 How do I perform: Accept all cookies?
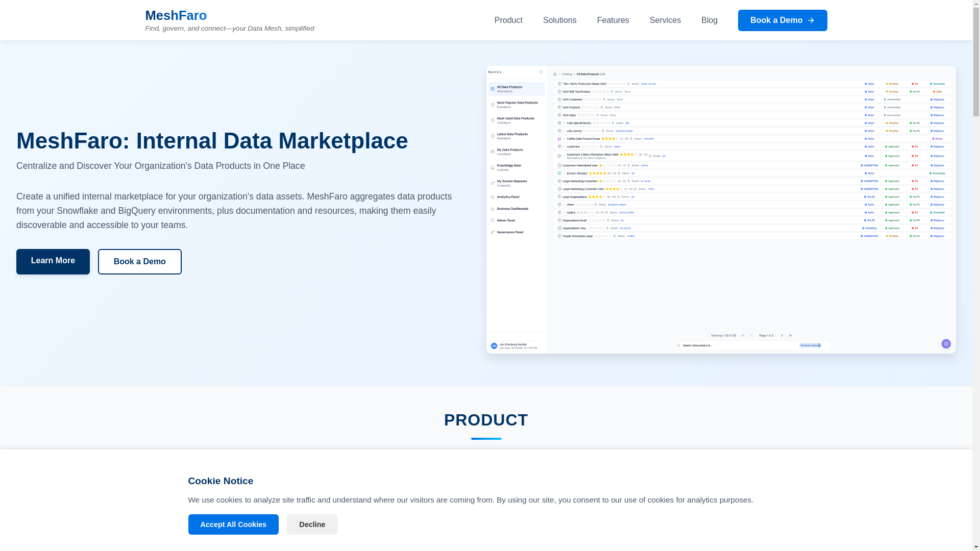tap(233, 524)
